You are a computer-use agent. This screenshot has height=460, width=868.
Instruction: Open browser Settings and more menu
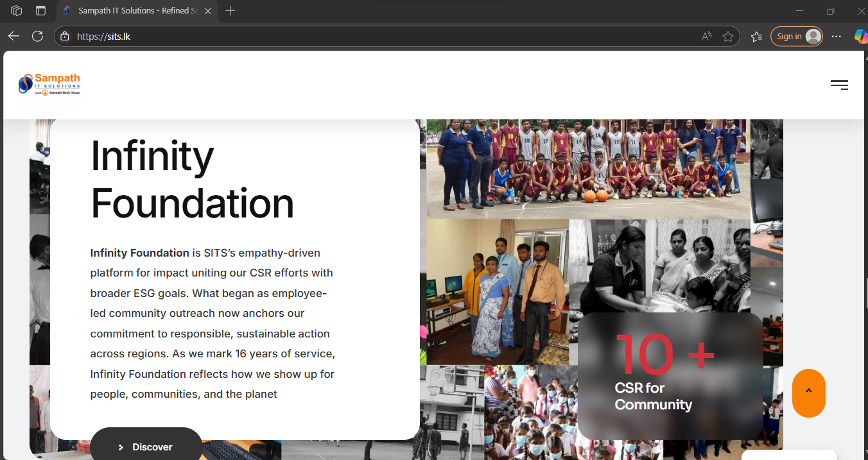(836, 37)
